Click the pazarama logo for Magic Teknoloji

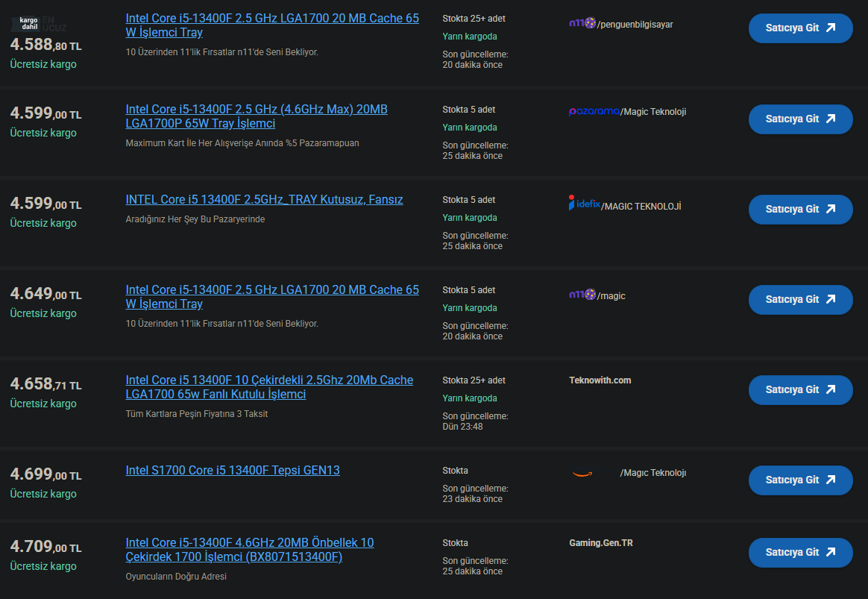click(594, 112)
